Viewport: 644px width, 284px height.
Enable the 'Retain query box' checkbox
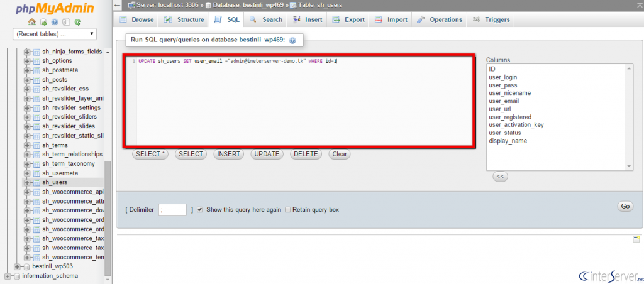tap(288, 210)
